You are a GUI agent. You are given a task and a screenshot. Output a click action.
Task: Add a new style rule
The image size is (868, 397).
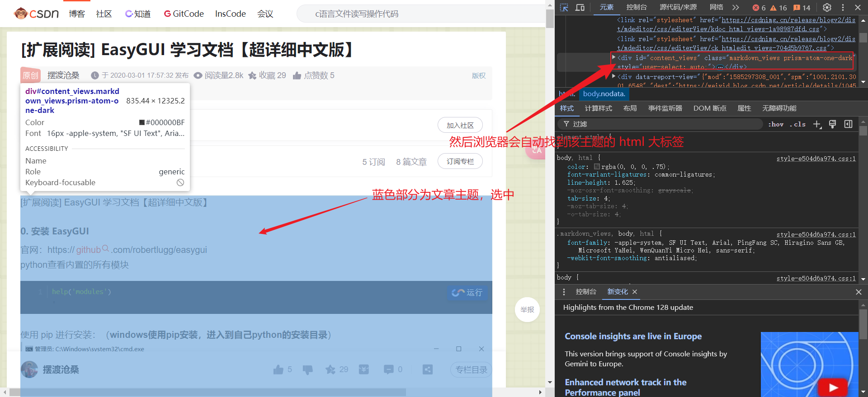(817, 124)
